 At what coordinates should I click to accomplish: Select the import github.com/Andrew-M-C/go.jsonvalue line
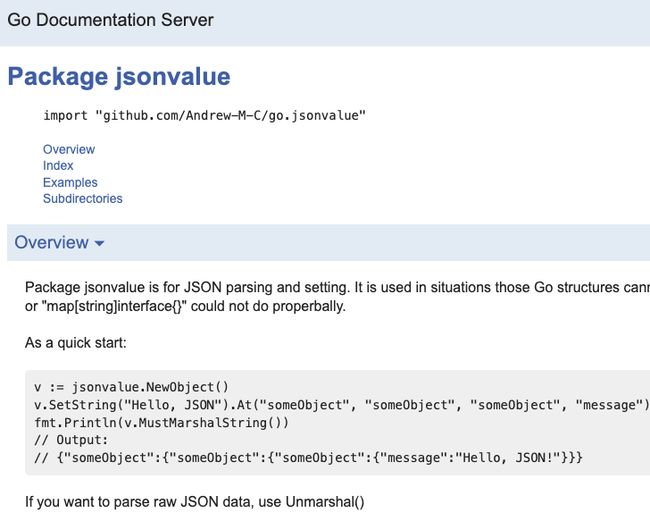(205, 115)
